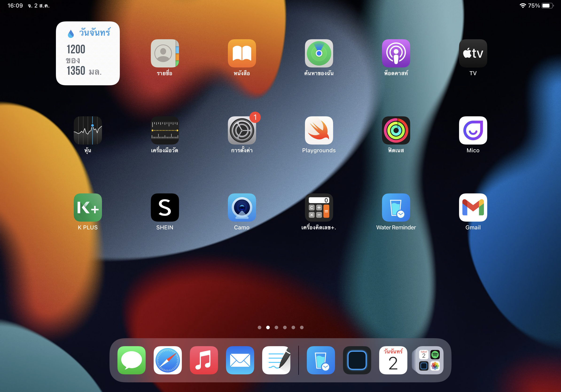Open Gmail app
Image resolution: width=561 pixels, height=392 pixels.
[473, 207]
